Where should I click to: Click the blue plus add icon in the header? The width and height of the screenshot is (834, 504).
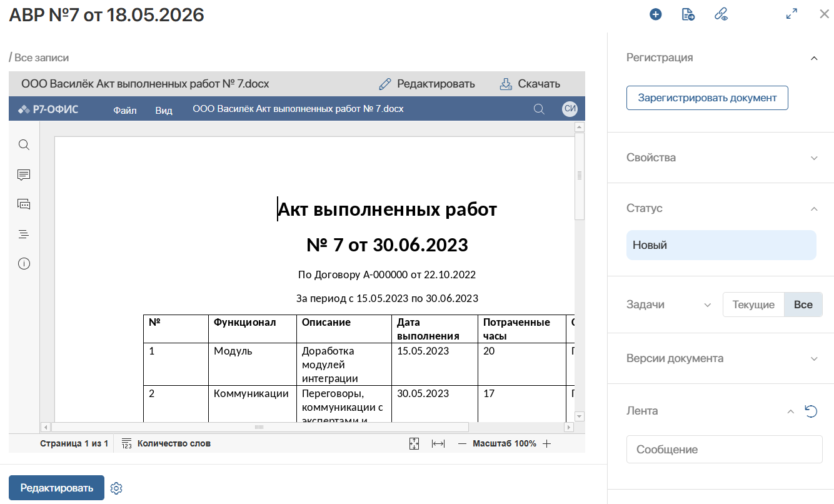pyautogui.click(x=655, y=14)
